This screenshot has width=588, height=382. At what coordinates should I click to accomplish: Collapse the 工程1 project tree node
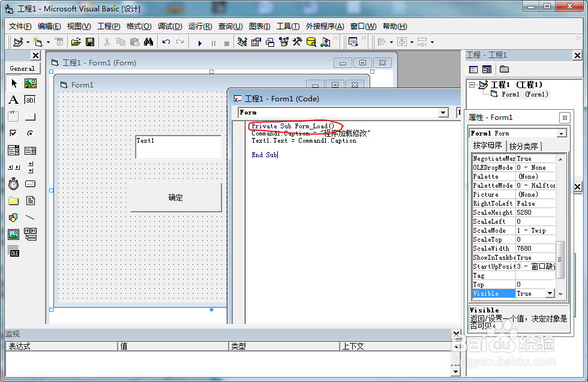coord(472,85)
